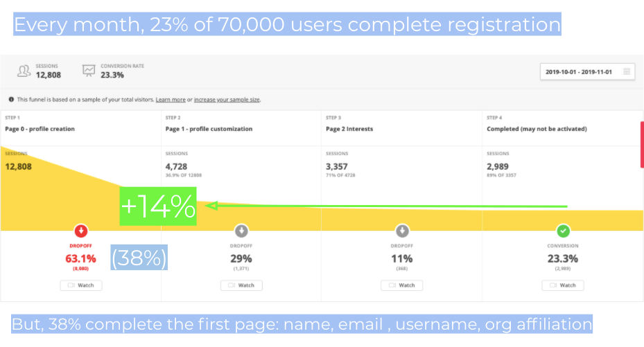Image resolution: width=644 pixels, height=347 pixels.
Task: Click the Conversion Rate chart icon
Action: click(89, 71)
